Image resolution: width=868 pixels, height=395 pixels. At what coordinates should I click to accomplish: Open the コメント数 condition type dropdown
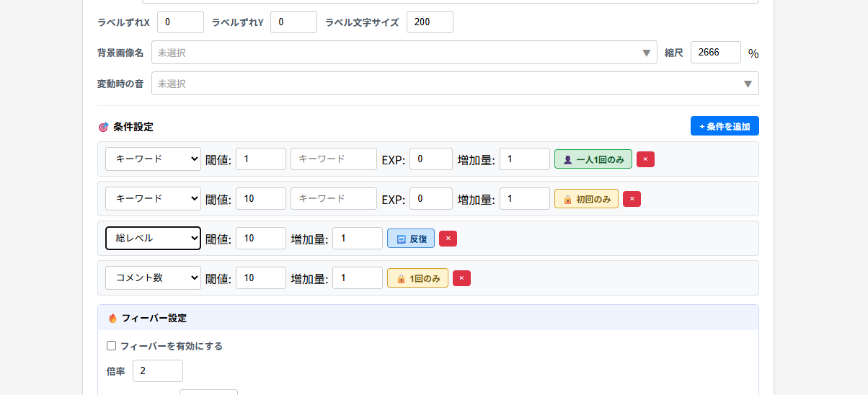coord(153,278)
